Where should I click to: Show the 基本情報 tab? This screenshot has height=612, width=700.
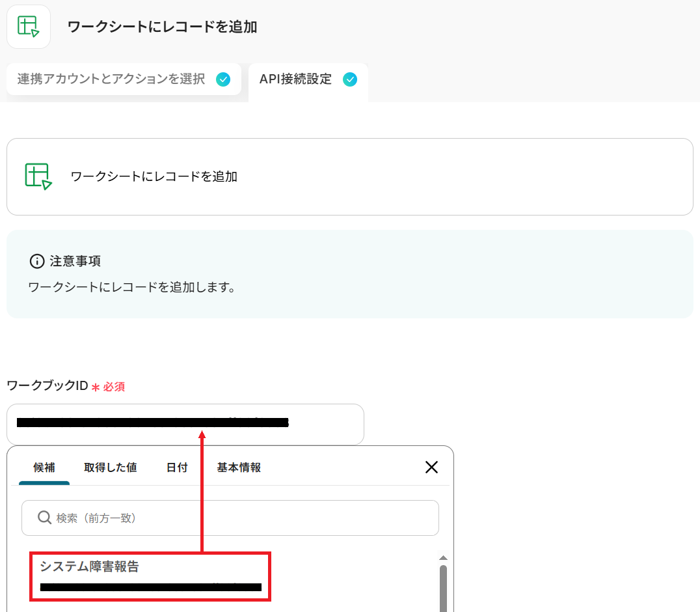click(239, 467)
